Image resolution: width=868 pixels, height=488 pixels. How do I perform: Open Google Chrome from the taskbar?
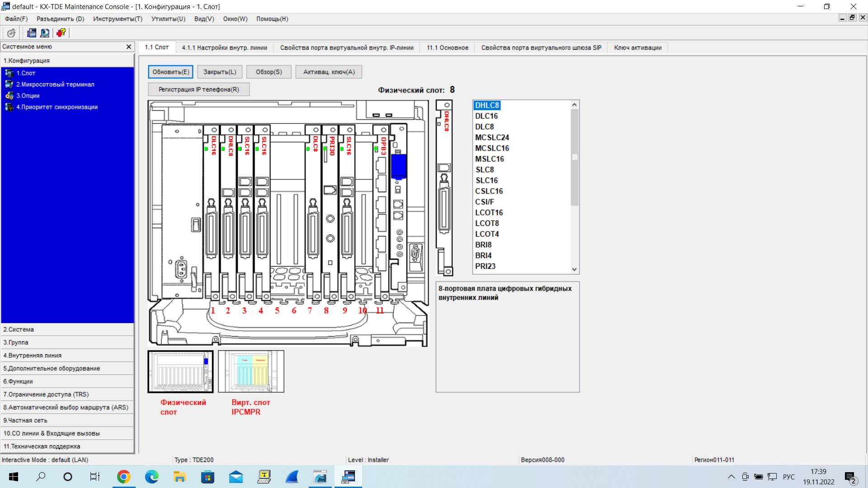123,477
